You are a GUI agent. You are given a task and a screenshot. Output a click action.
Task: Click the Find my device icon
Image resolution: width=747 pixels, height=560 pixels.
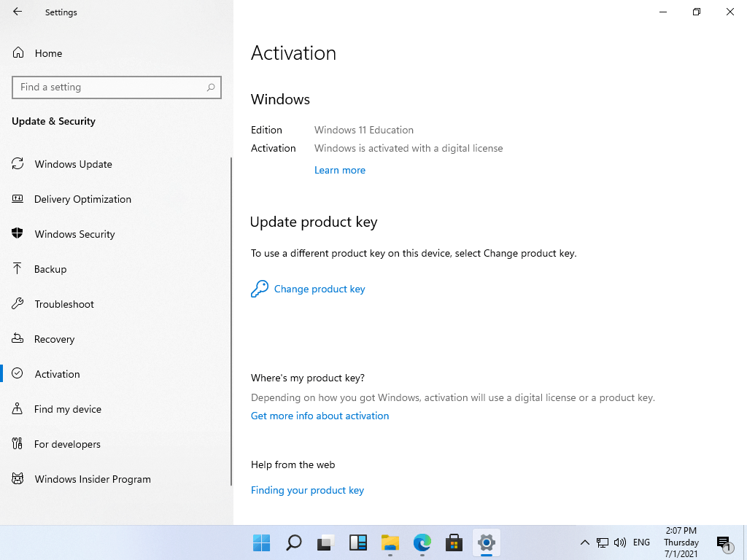[18, 409]
